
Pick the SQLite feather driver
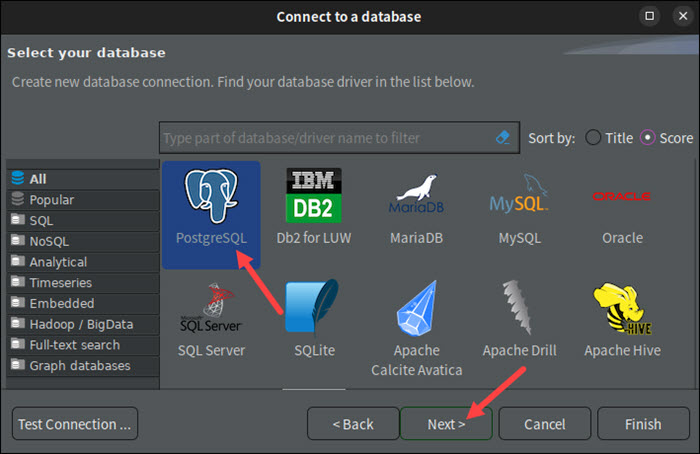tap(314, 319)
